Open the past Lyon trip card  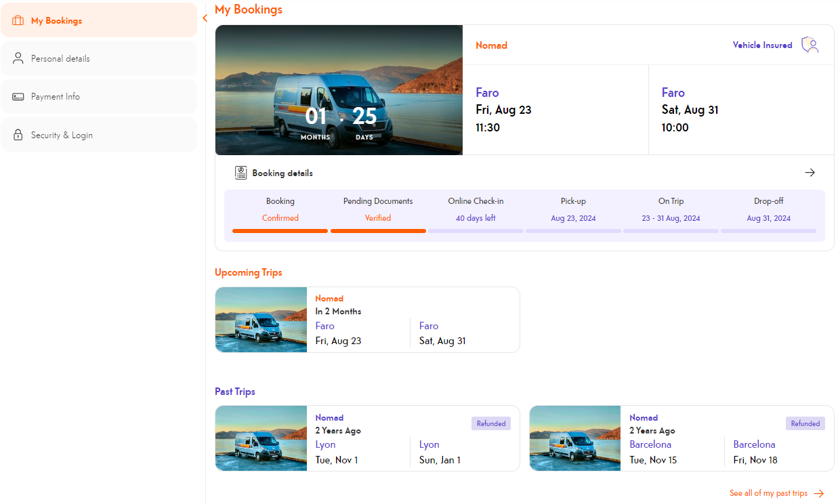367,438
